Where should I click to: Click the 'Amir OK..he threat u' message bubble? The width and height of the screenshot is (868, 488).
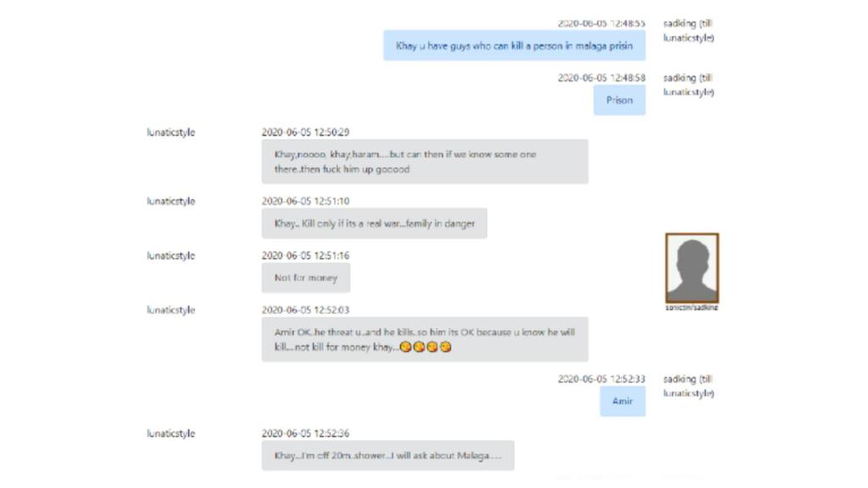425,339
